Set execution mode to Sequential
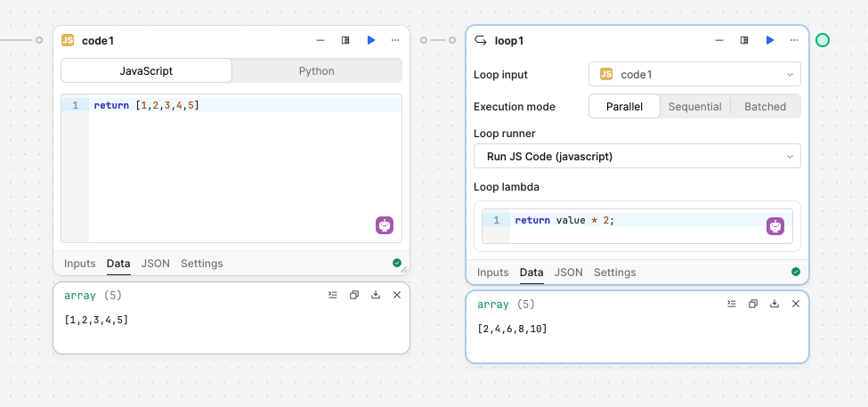868x407 pixels. pos(694,106)
